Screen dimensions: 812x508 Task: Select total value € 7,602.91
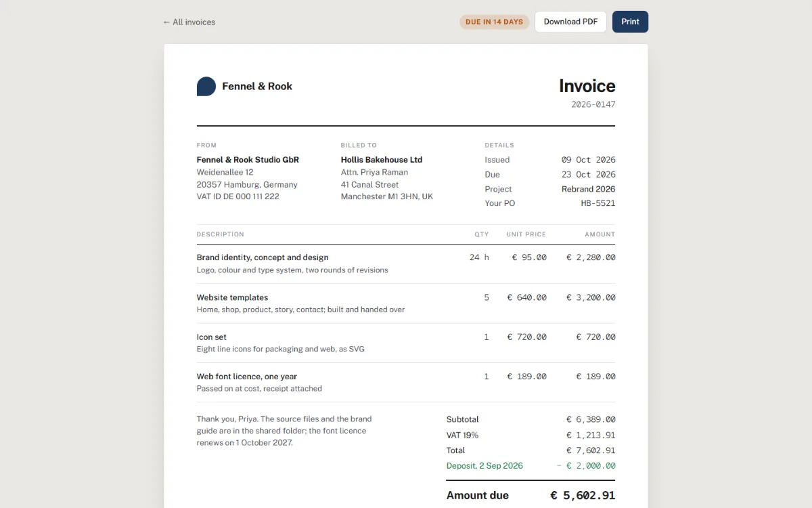(x=591, y=450)
